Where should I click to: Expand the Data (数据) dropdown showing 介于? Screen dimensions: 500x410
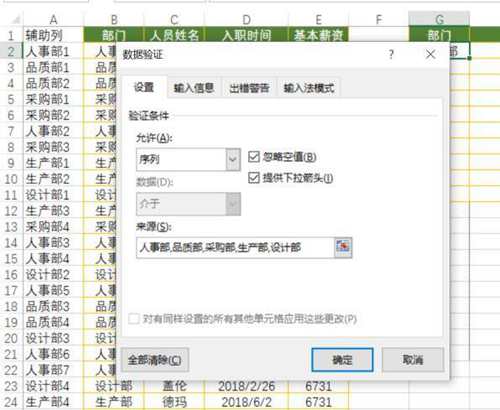tap(188, 204)
